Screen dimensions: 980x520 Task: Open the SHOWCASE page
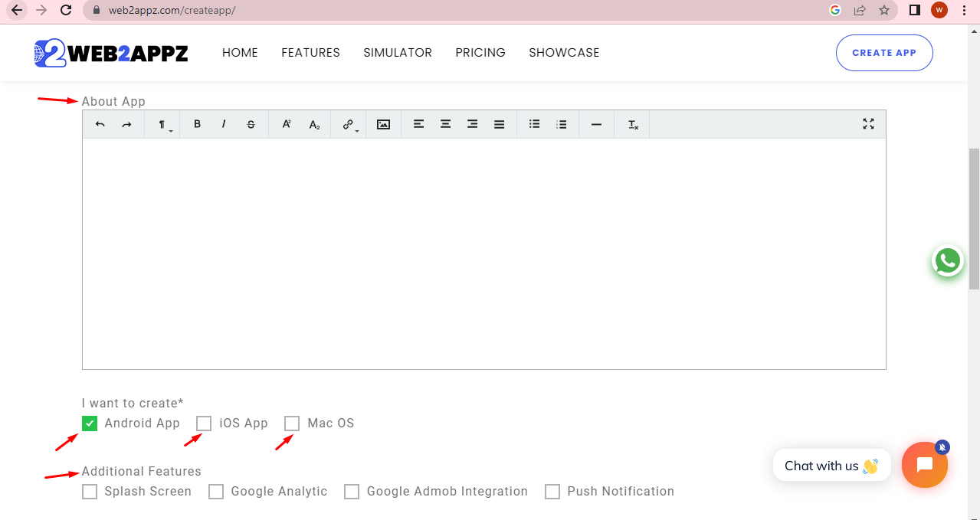pyautogui.click(x=564, y=52)
